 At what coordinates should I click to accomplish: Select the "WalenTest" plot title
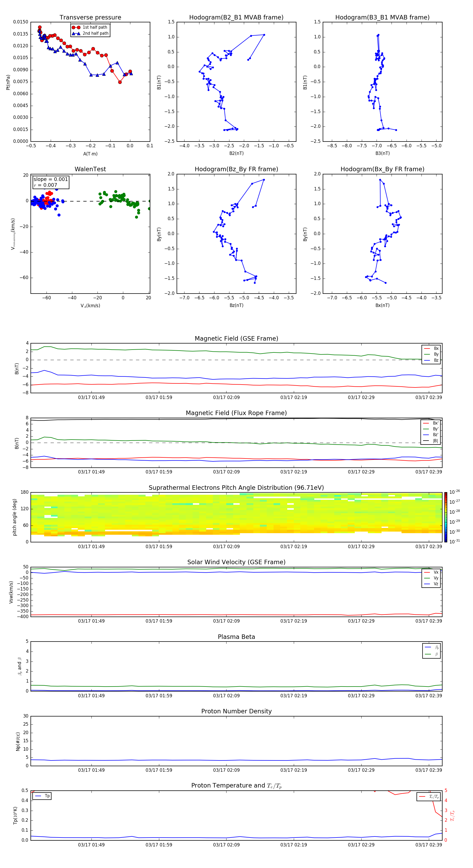coord(90,169)
